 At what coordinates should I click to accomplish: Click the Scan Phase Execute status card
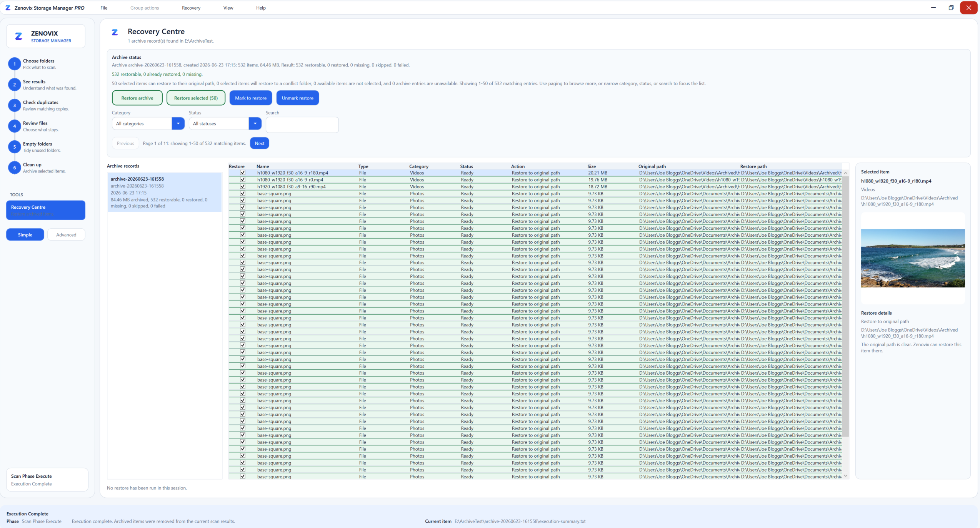47,479
